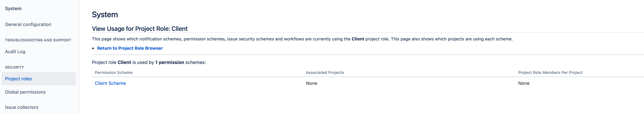Click the Associated Projects column header

[x=325, y=73]
